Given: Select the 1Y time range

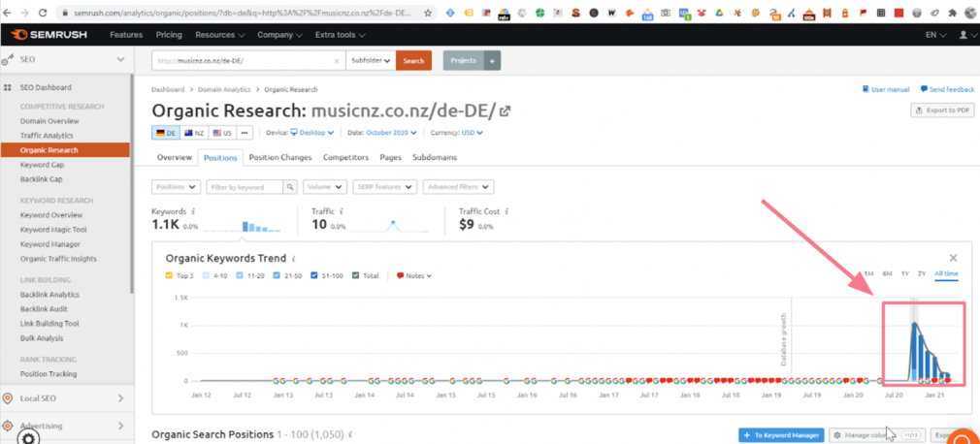Looking at the screenshot, I should 904,273.
